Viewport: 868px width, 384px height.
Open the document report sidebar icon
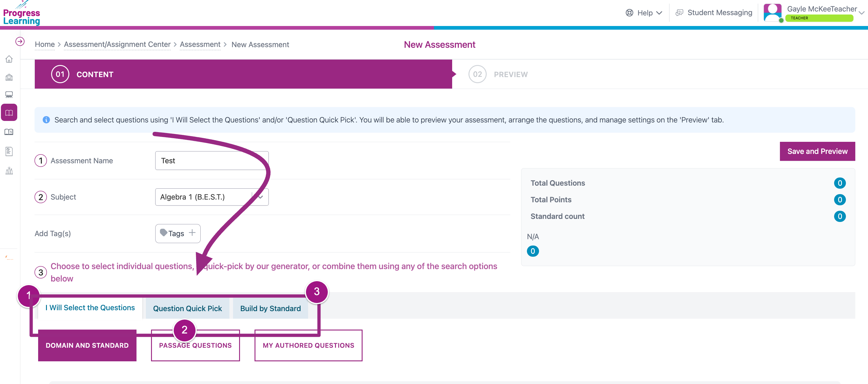pyautogui.click(x=9, y=151)
